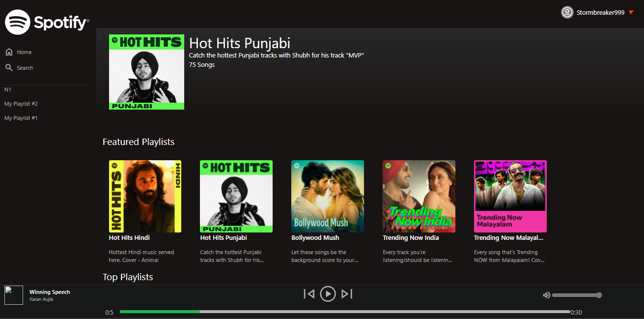Open the Trending Now Malayalam cover

510,196
